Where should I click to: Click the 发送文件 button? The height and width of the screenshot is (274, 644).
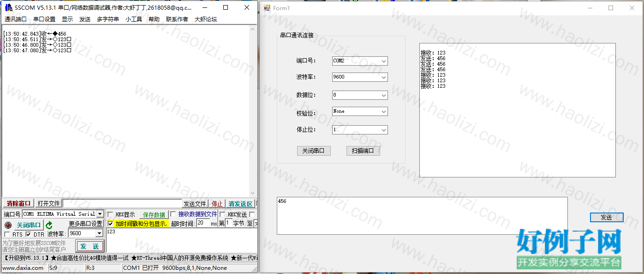click(195, 204)
